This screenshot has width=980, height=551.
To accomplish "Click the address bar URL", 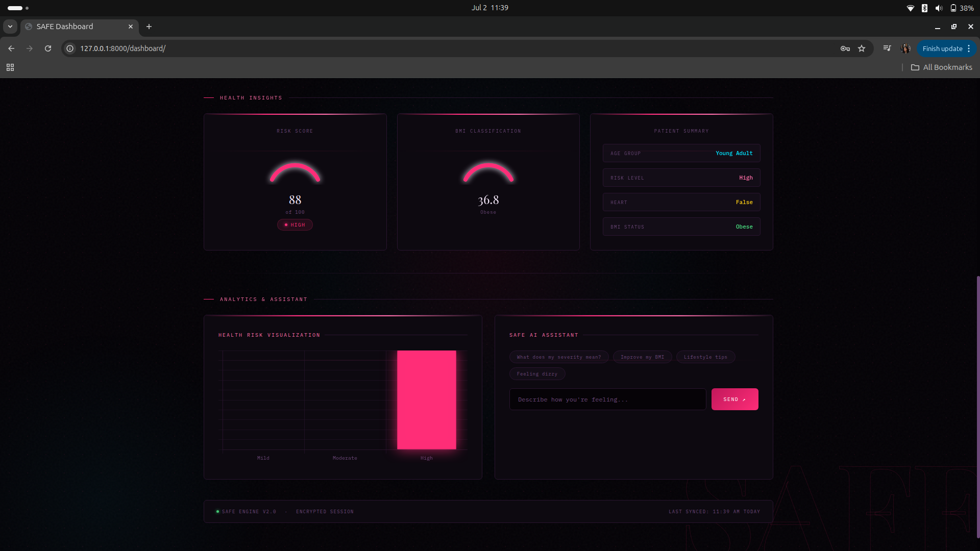I will [123, 48].
